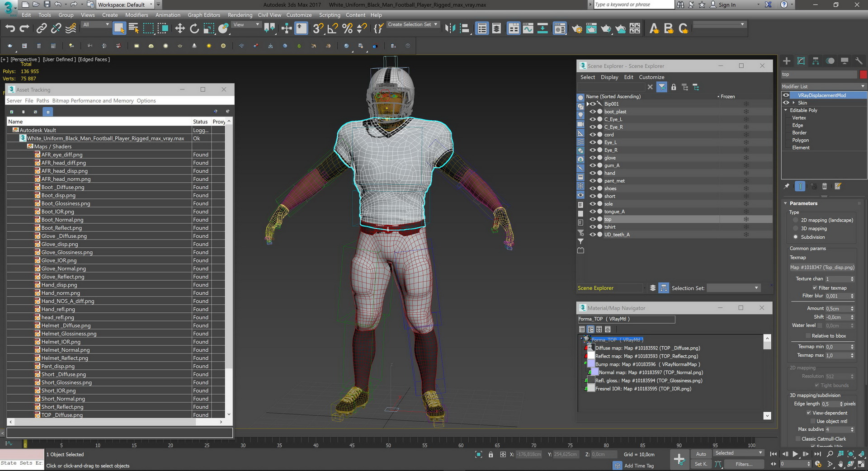Toggle Percent Snap in toolbar
The width and height of the screenshot is (868, 471).
(x=347, y=28)
